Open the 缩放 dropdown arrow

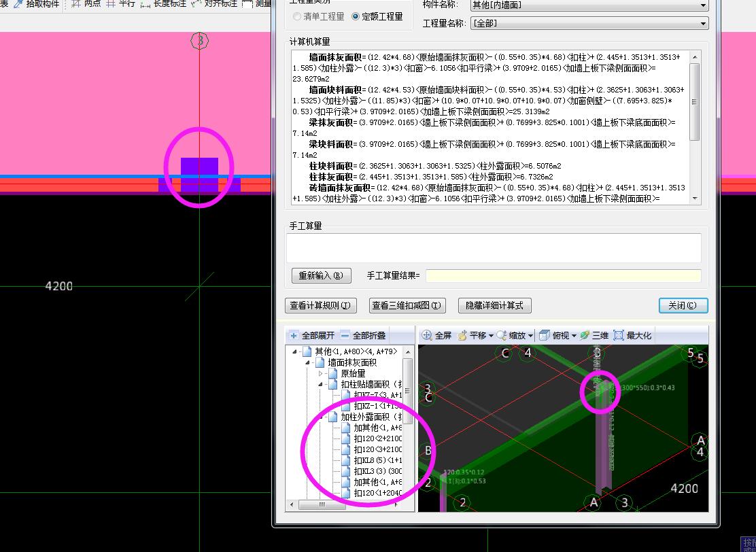530,336
